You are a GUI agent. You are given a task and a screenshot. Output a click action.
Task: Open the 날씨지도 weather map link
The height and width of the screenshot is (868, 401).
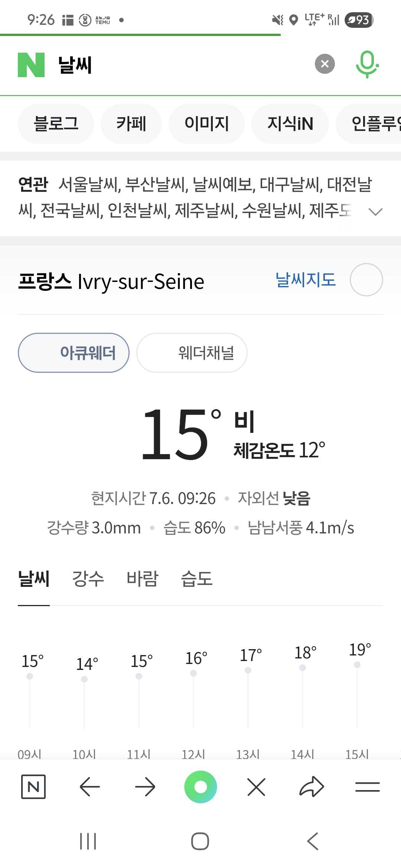tap(305, 280)
